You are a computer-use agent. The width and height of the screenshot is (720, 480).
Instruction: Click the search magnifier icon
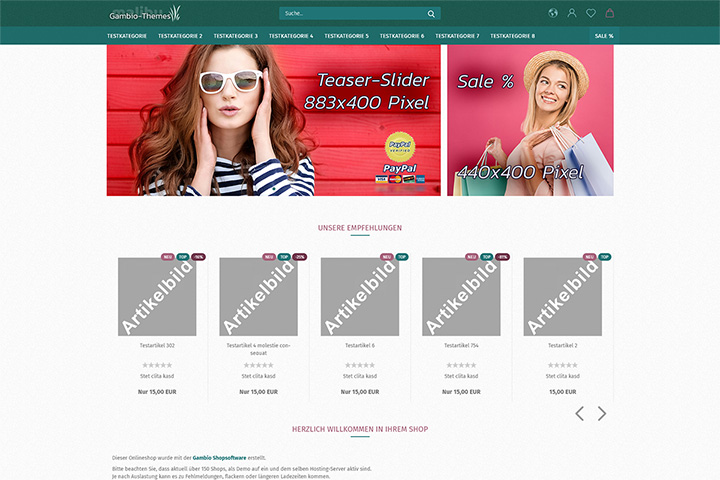click(431, 14)
